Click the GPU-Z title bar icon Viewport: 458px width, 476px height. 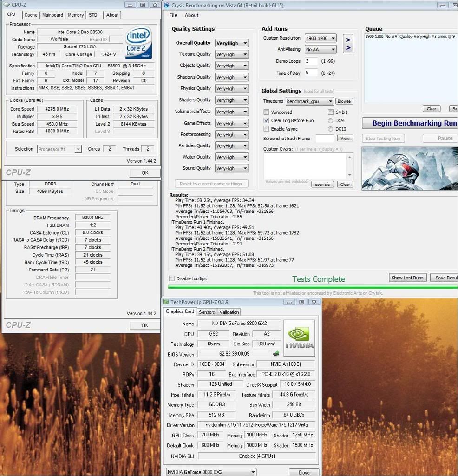[x=166, y=302]
